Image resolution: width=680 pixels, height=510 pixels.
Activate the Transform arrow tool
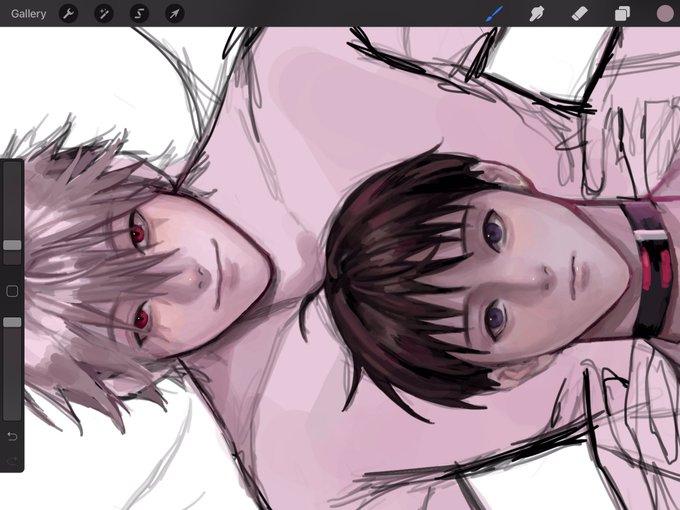pos(175,14)
